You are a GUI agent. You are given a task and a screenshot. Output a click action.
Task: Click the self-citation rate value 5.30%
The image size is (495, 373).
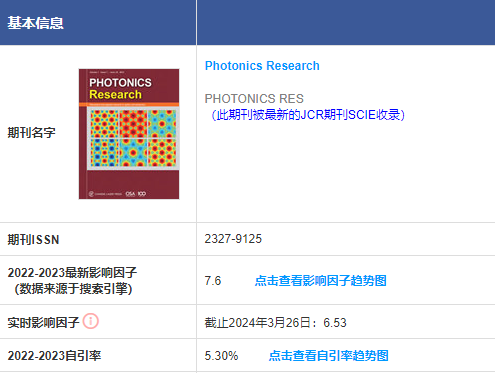pyautogui.click(x=221, y=355)
